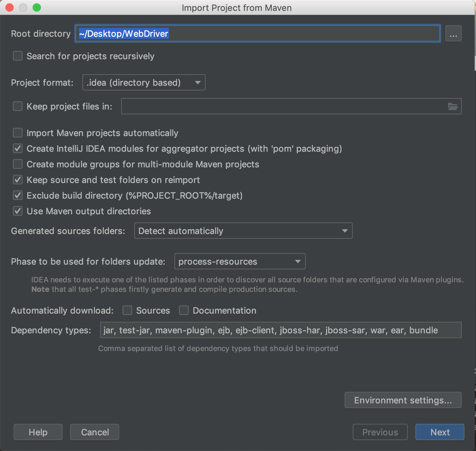Open the Project format dropdown
The image size is (476, 451).
tap(144, 82)
